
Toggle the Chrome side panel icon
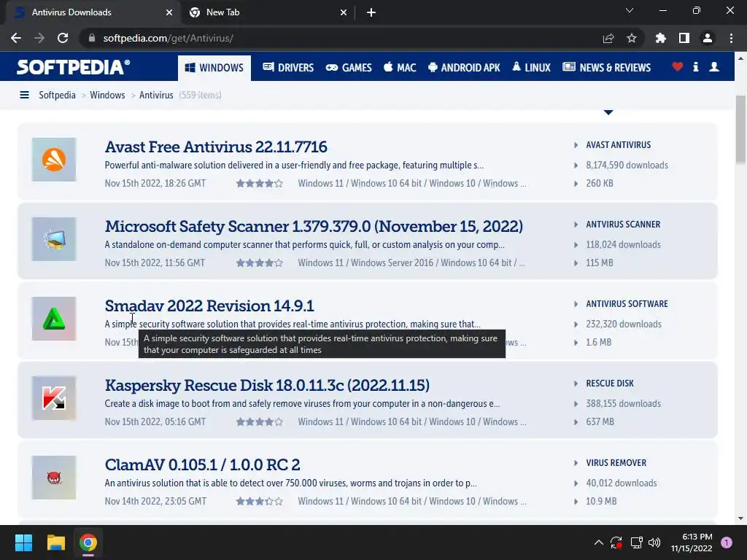(x=684, y=38)
